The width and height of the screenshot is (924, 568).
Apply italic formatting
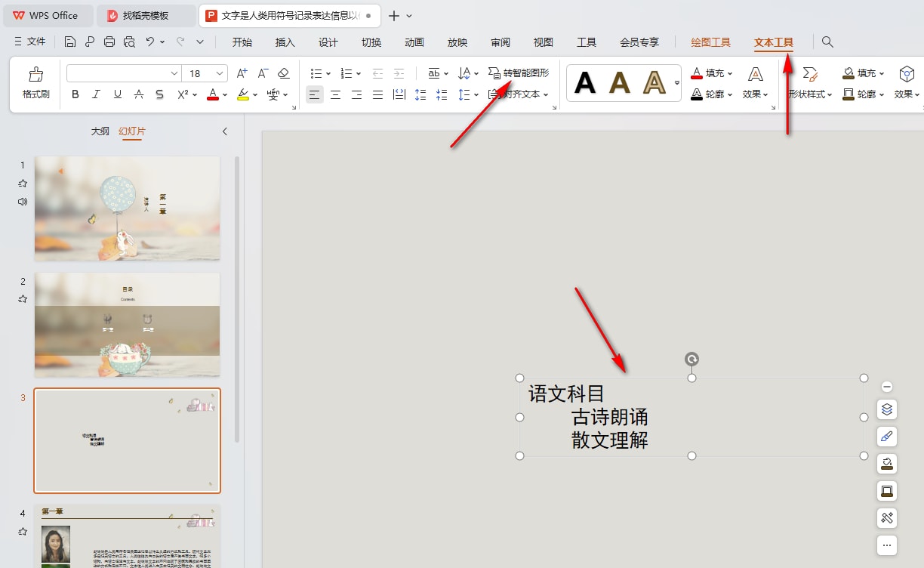[96, 94]
